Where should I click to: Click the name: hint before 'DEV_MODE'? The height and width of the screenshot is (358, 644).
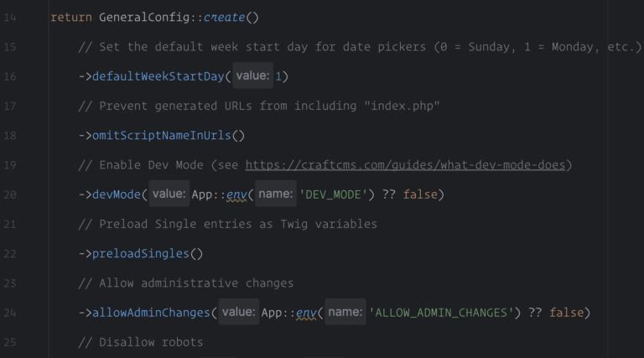tap(274, 195)
